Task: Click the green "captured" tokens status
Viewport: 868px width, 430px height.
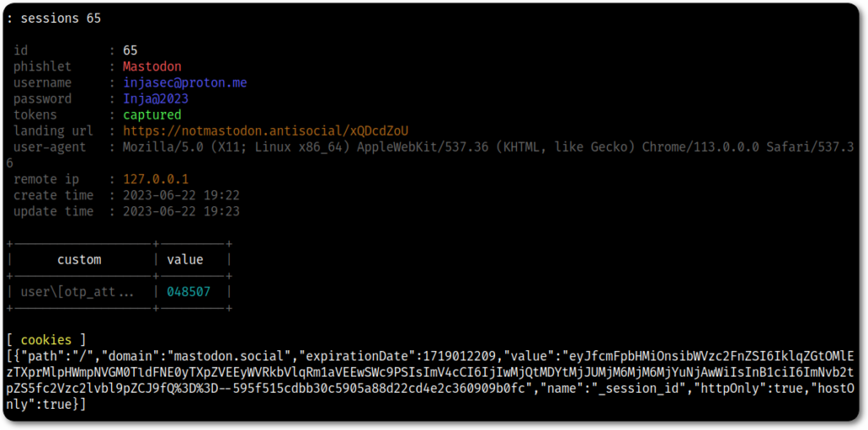Action: pos(152,114)
